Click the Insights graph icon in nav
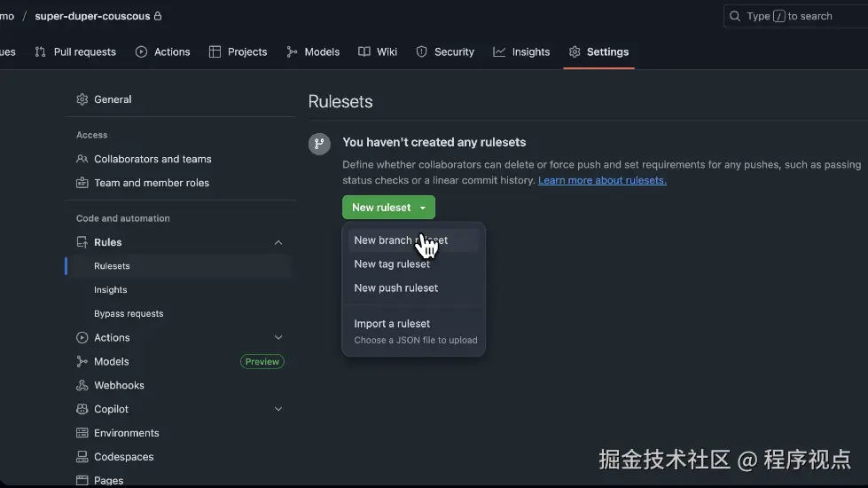The image size is (868, 488). click(x=499, y=51)
